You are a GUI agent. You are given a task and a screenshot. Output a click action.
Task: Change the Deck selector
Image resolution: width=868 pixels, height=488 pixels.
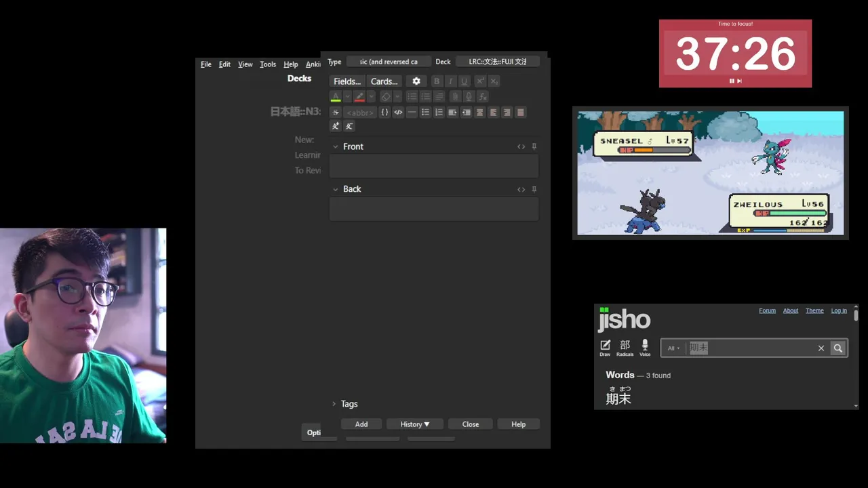pos(497,62)
